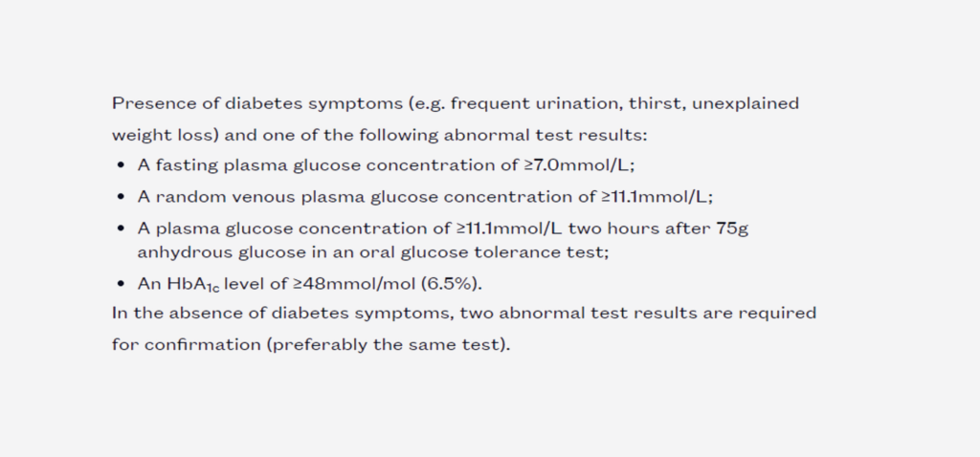Click the '≥7.0mmol/L' value
This screenshot has height=457, width=980.
(576, 165)
